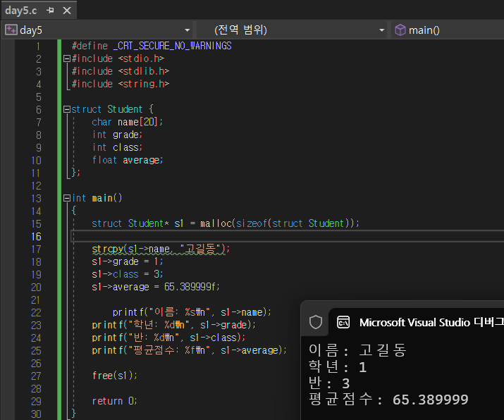The height and width of the screenshot is (420, 504).
Task: Click the float average member declaration
Action: (x=128, y=160)
